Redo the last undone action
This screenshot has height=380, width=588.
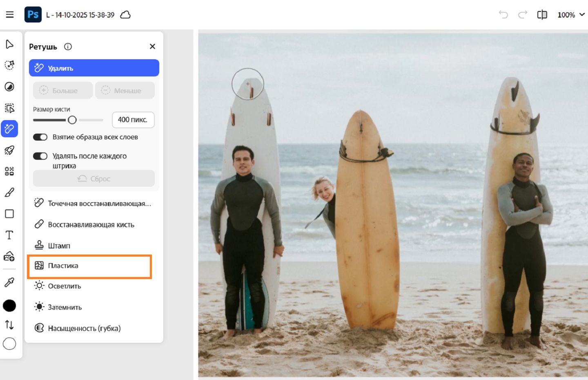(523, 15)
